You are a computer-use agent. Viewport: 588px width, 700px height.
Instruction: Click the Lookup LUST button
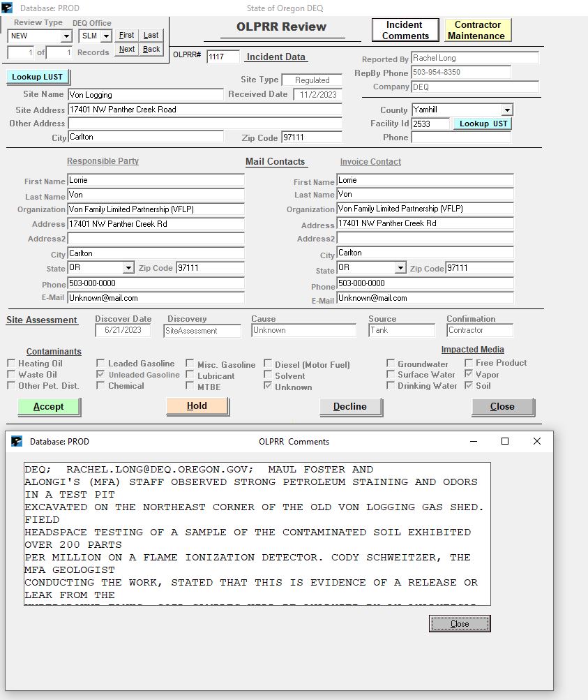pyautogui.click(x=38, y=77)
